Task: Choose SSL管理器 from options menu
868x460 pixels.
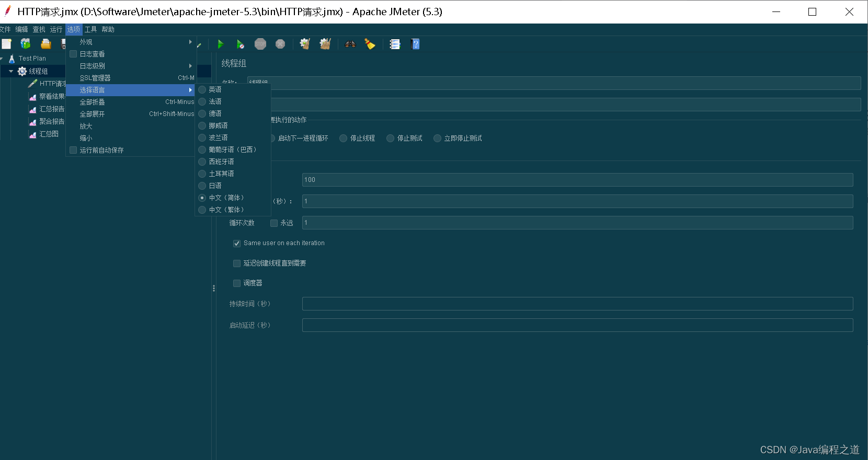Action: pos(131,78)
